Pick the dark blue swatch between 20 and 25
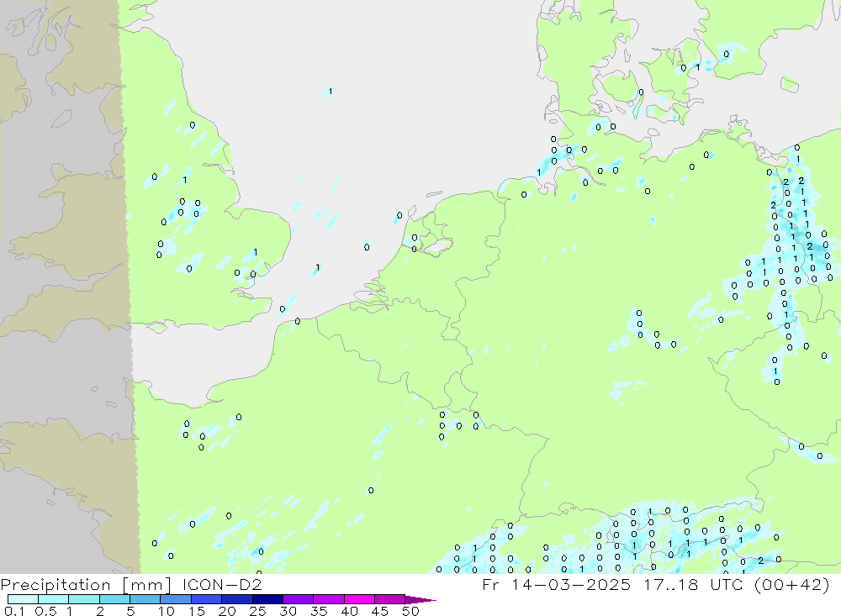 click(x=236, y=599)
